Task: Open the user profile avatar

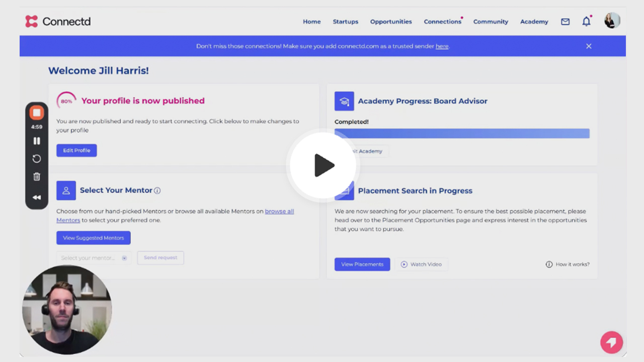Action: 612,21
